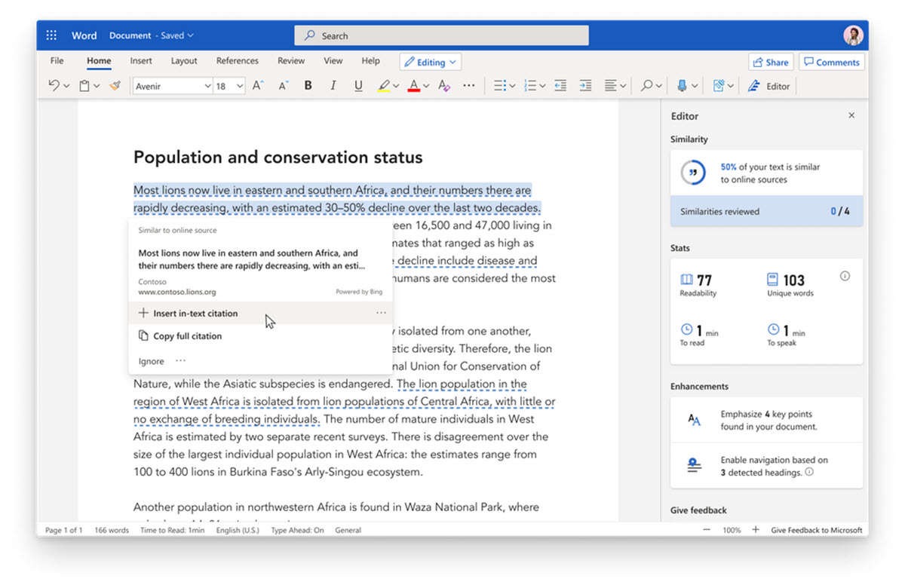
Task: Activate the Format Painter tool
Action: [115, 85]
